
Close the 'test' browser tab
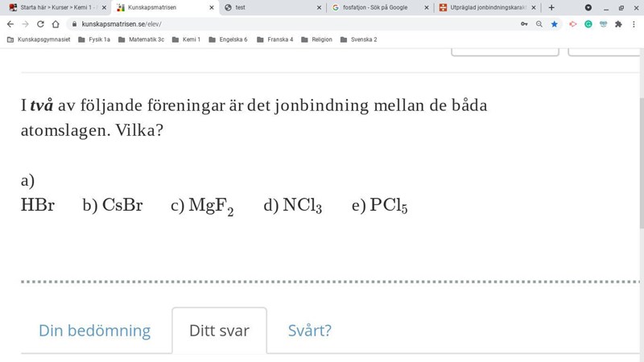(x=319, y=7)
